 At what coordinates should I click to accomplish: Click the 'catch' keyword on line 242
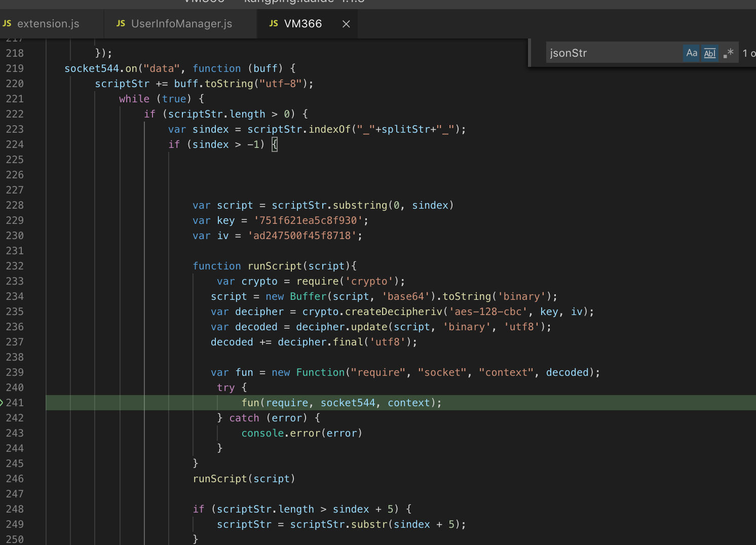pos(244,418)
